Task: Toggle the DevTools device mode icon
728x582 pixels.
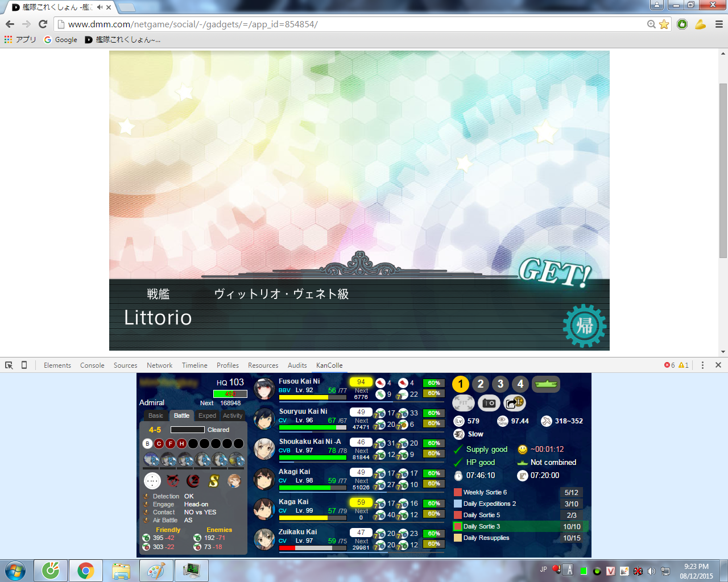Action: point(24,365)
